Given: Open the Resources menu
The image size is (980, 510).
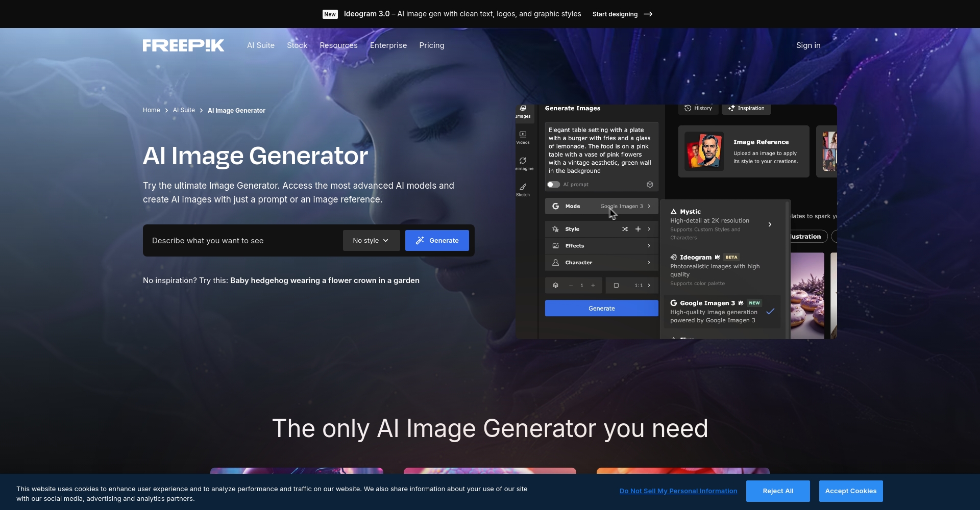Looking at the screenshot, I should 338,45.
